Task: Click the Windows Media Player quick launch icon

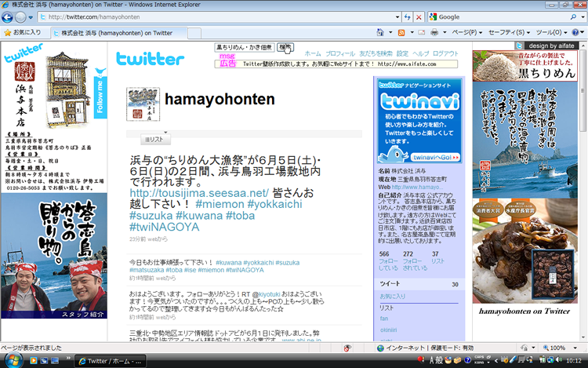Action: (x=34, y=361)
